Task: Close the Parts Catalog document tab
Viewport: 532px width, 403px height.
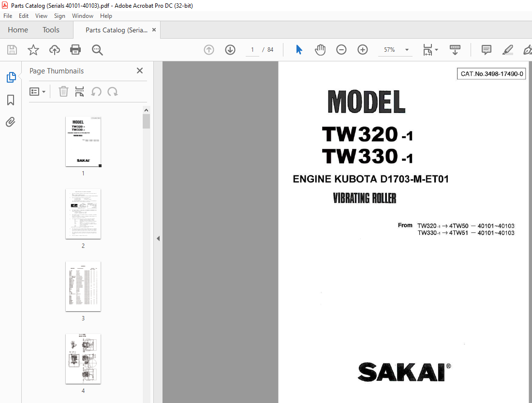Action: coord(154,30)
